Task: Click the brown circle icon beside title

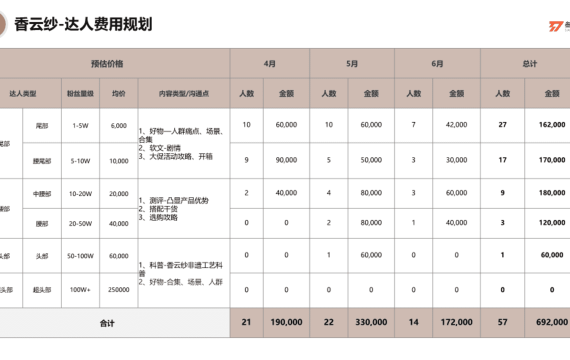Action: click(x=3, y=24)
